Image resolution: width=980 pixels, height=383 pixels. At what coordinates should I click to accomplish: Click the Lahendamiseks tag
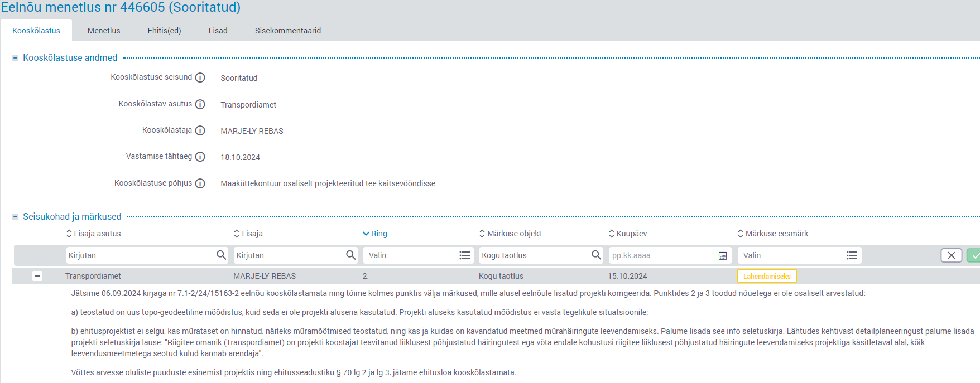pos(767,276)
